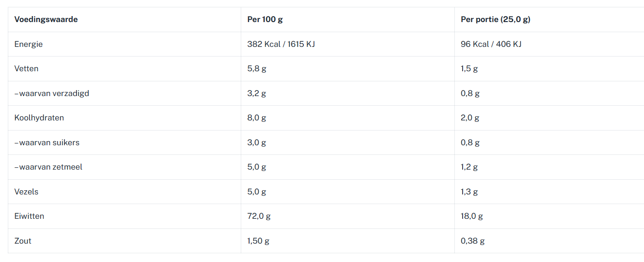The width and height of the screenshot is (644, 262).
Task: Click the Per portie (25,0 g) header
Action: (495, 19)
